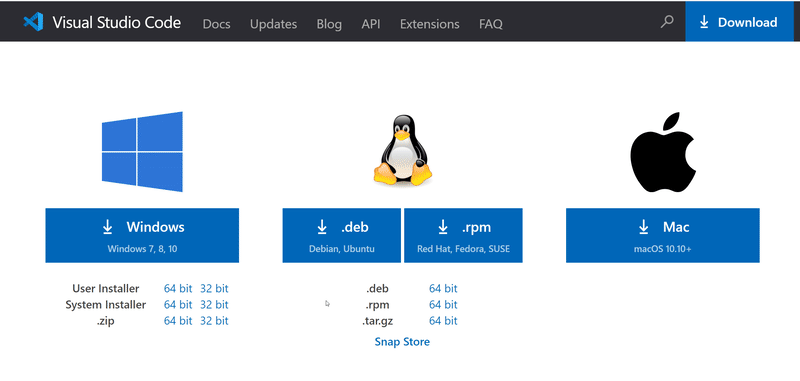This screenshot has height=381, width=800.
Task: Click the .deb label in Linux list
Action: (x=378, y=289)
